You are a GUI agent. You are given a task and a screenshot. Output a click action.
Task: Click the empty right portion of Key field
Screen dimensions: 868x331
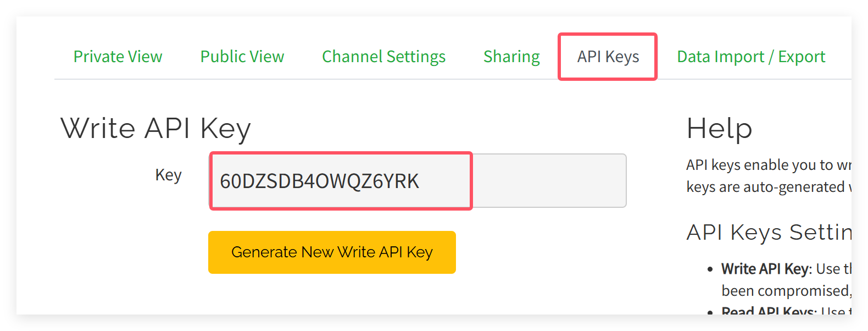coord(549,181)
